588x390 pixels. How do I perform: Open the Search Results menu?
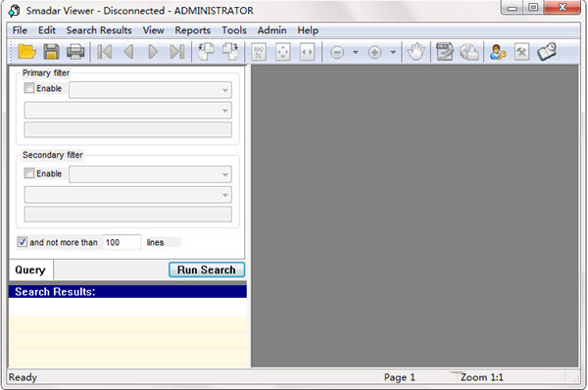click(x=99, y=30)
